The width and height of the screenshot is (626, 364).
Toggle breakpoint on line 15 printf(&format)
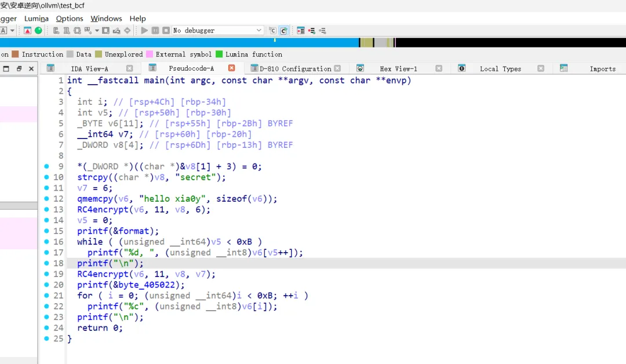coord(46,231)
